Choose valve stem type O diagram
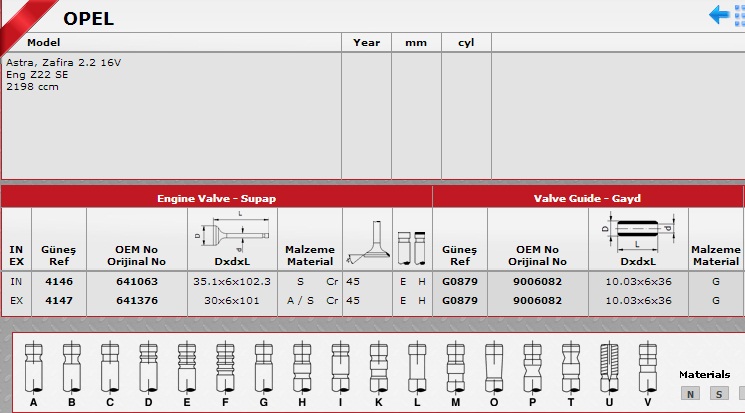 (493, 367)
